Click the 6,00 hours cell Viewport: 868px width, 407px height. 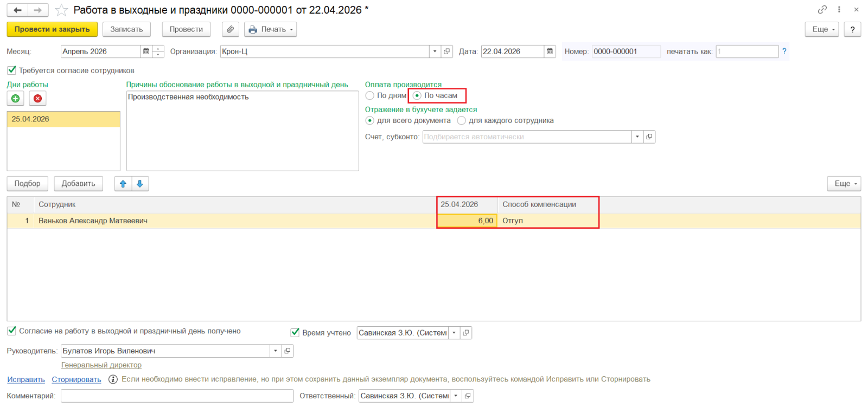pyautogui.click(x=467, y=221)
